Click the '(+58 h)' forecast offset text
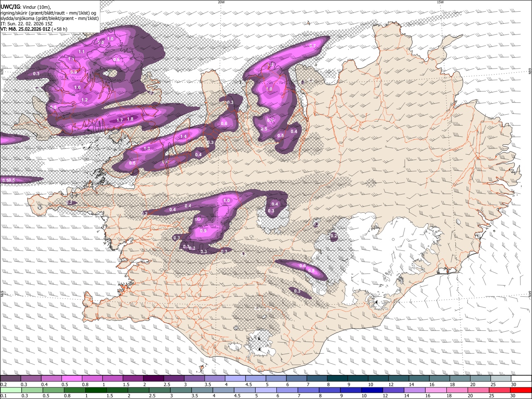532x399 pixels. pos(59,29)
